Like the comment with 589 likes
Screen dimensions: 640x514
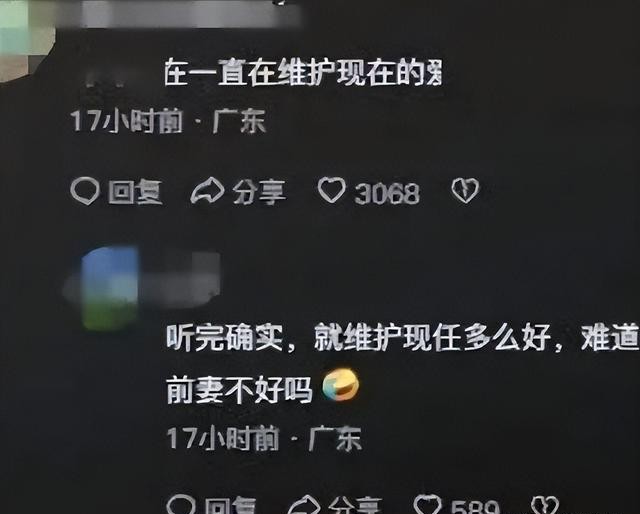pyautogui.click(x=427, y=505)
